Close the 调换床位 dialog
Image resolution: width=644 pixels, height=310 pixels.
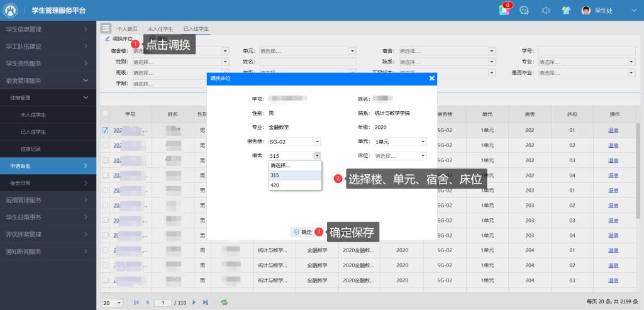click(x=431, y=78)
